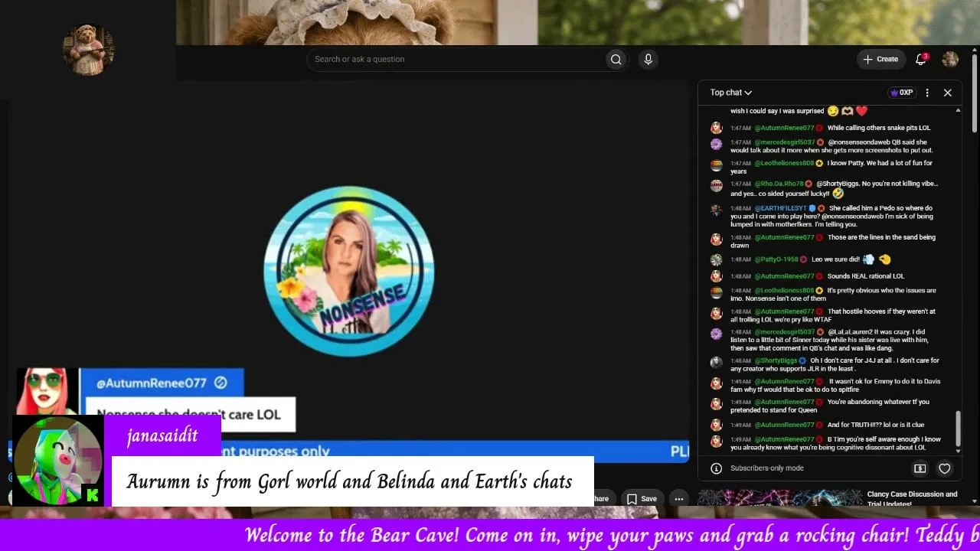This screenshot has height=551, width=980.
Task: Click the no-entry icon beside @AutumnRenee077 overlay
Action: pos(220,383)
